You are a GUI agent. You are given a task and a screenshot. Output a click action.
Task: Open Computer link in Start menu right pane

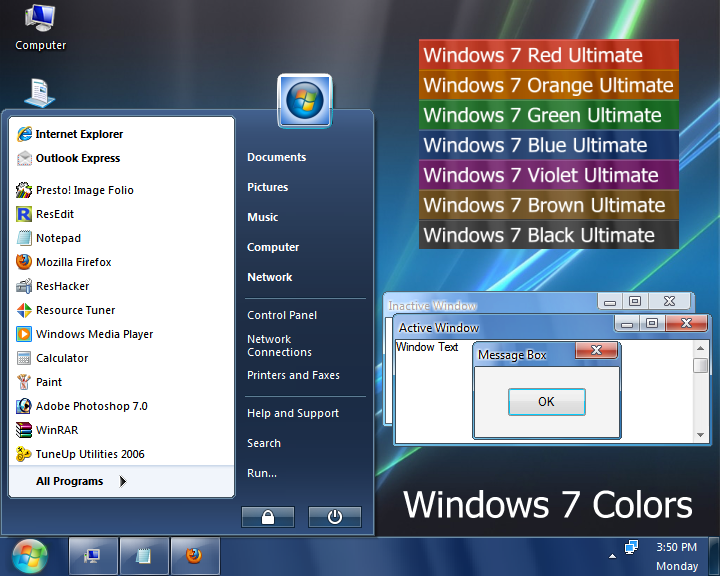pyautogui.click(x=273, y=247)
